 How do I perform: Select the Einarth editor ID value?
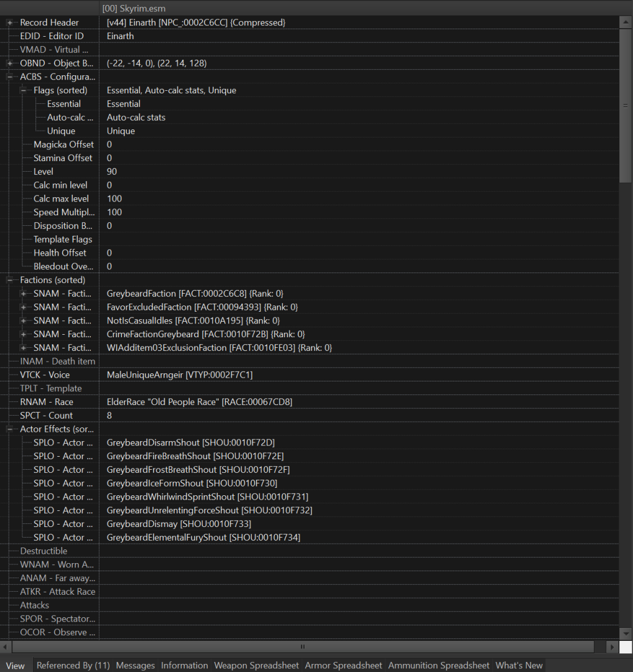tap(121, 36)
